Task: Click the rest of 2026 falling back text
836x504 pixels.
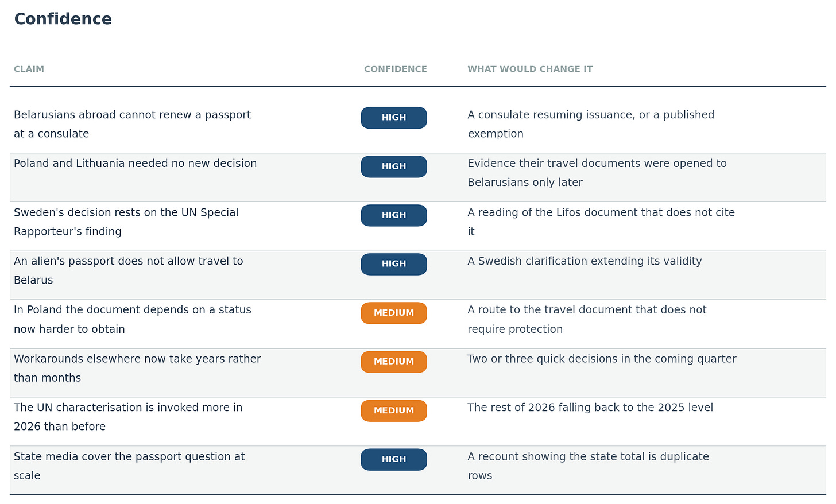Action: tap(590, 408)
